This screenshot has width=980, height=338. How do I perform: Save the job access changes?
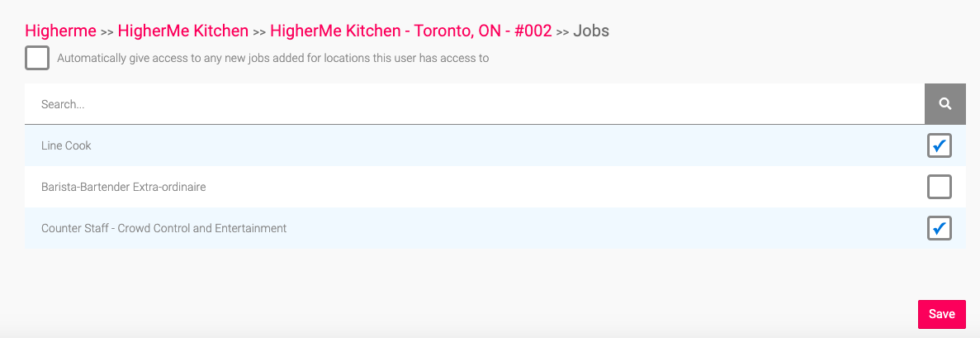click(941, 314)
